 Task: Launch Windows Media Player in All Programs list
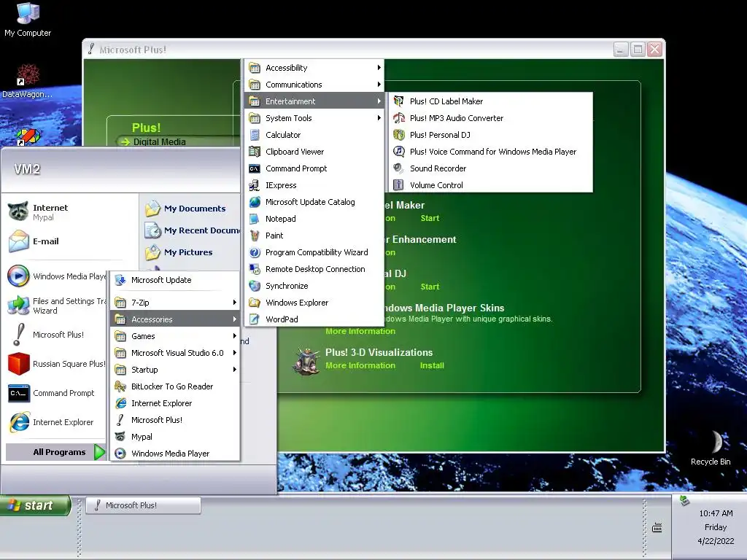click(x=175, y=454)
